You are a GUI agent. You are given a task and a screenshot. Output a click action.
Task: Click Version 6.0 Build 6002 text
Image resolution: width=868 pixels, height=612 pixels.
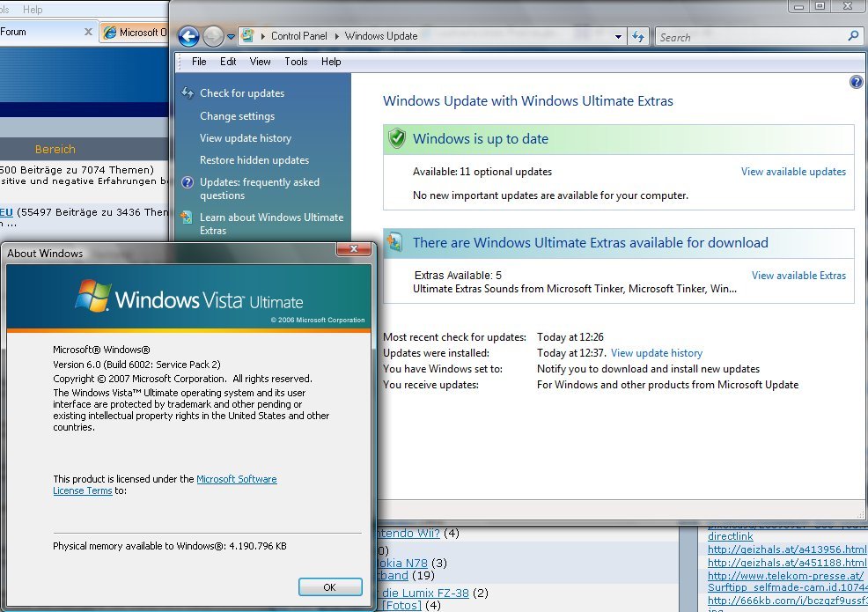(x=136, y=365)
